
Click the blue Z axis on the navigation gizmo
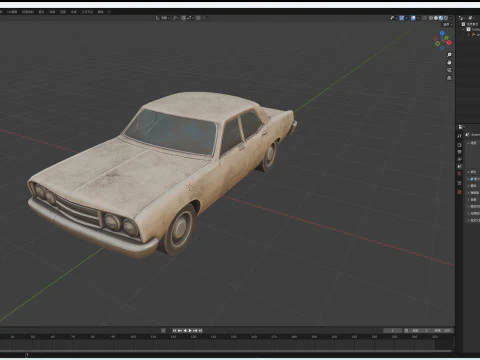tap(442, 33)
